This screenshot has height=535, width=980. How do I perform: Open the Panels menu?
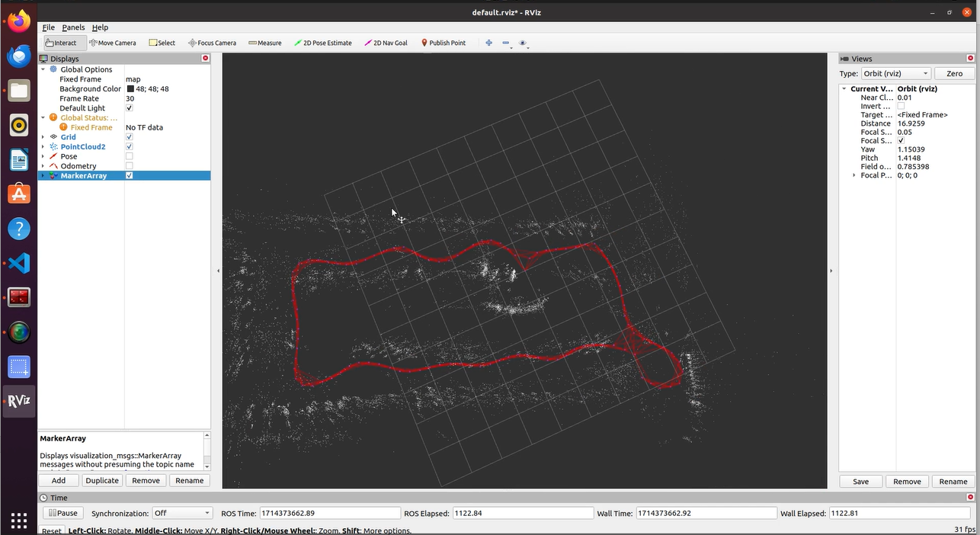click(x=73, y=27)
